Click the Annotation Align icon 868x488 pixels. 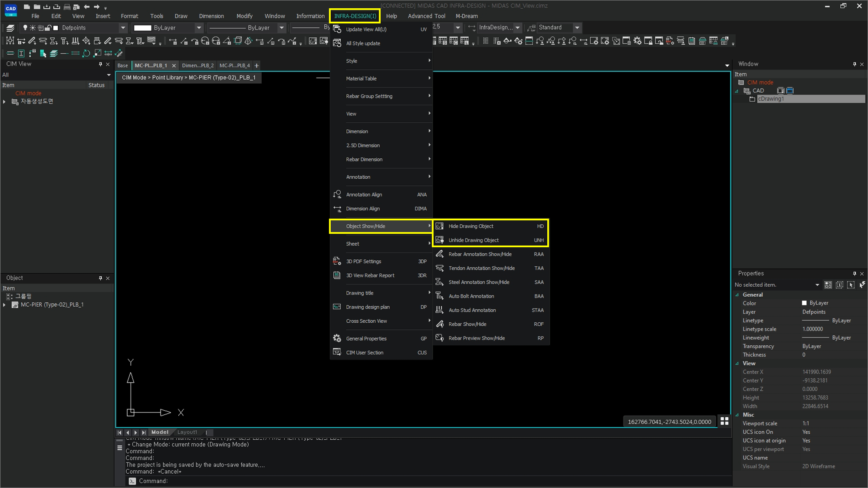pyautogui.click(x=337, y=194)
